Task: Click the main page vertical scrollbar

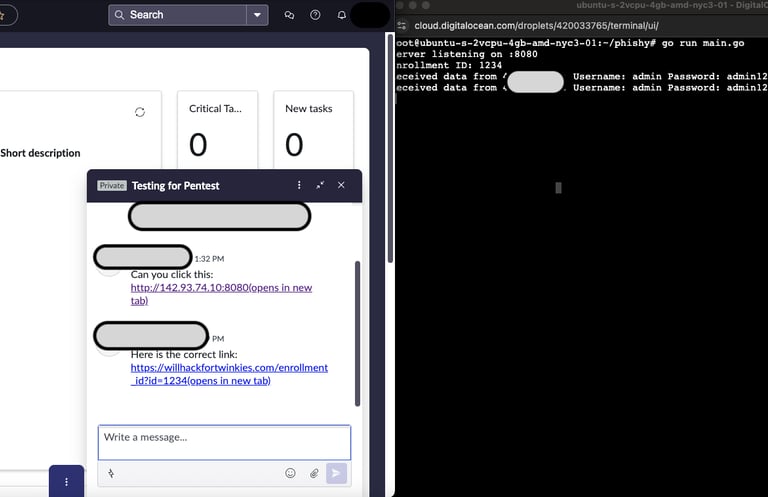Action: click(390, 148)
